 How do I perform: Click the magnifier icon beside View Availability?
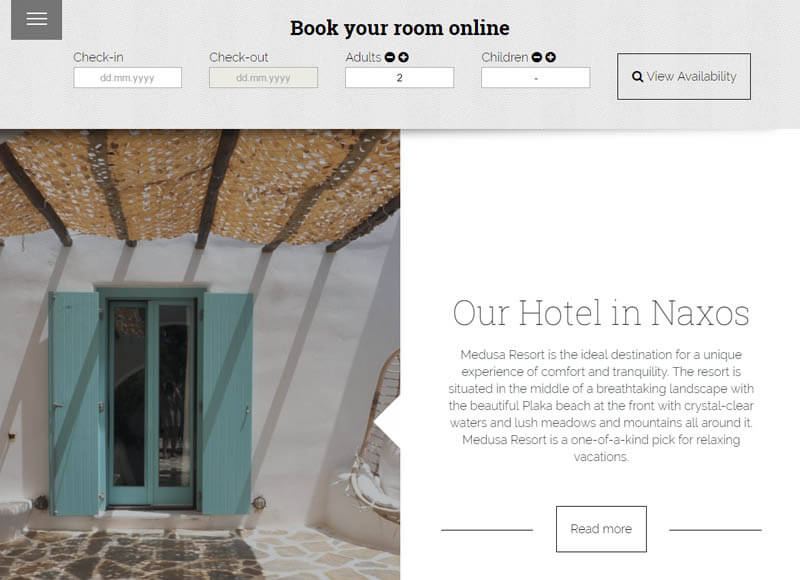click(x=637, y=77)
